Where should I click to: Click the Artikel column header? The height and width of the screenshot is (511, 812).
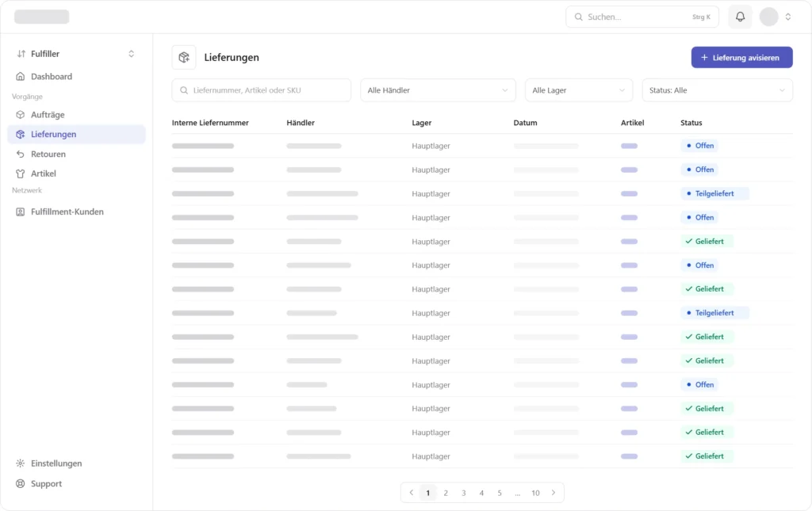[632, 123]
